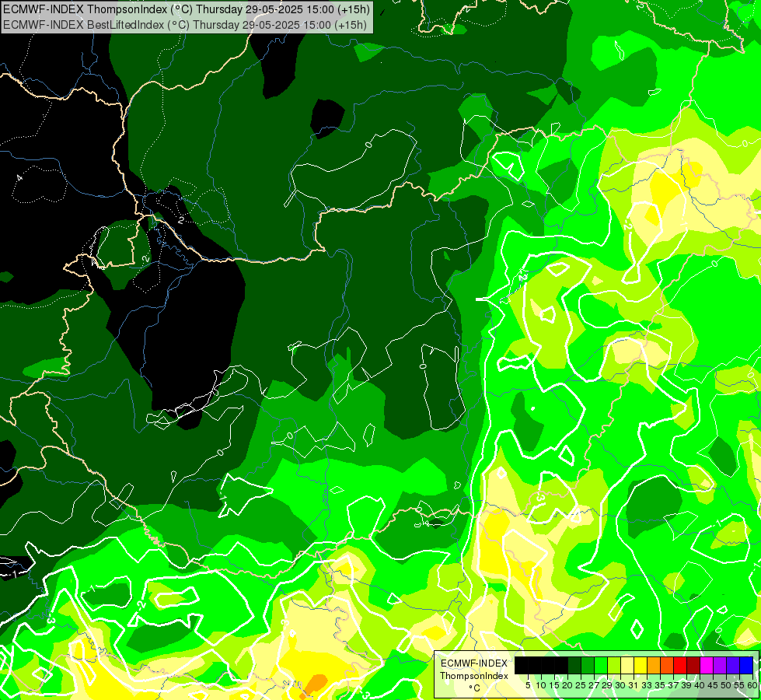Image resolution: width=761 pixels, height=700 pixels.
Task: Select the dark green 20–25 legend swatch
Action: click(574, 666)
